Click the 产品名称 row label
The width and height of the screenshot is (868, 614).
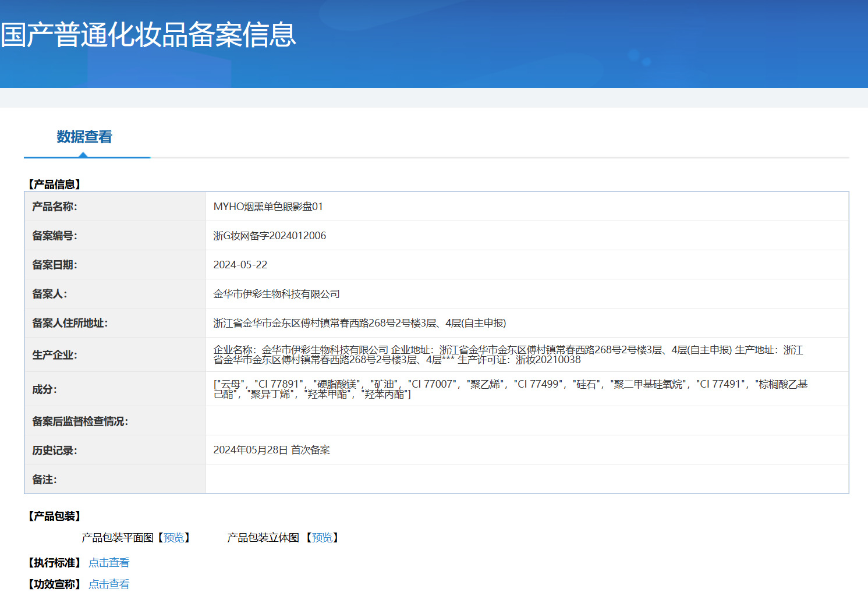[x=55, y=207]
